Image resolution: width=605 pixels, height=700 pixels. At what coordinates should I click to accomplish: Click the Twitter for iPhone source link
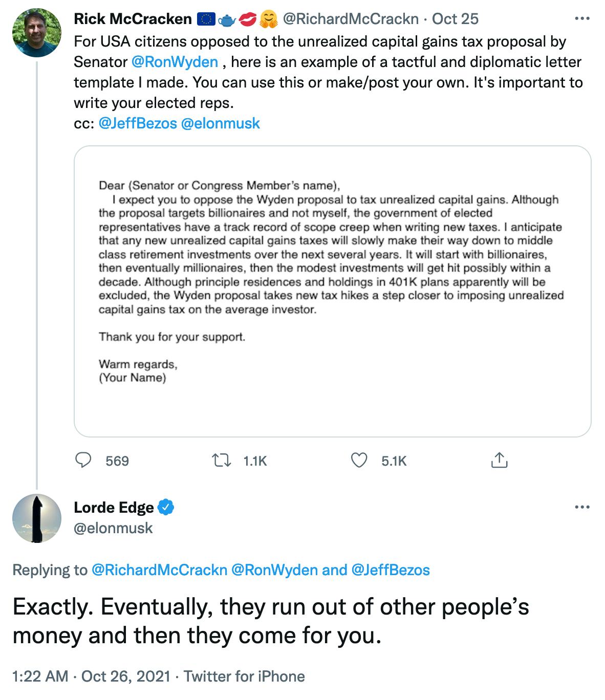pos(244,676)
